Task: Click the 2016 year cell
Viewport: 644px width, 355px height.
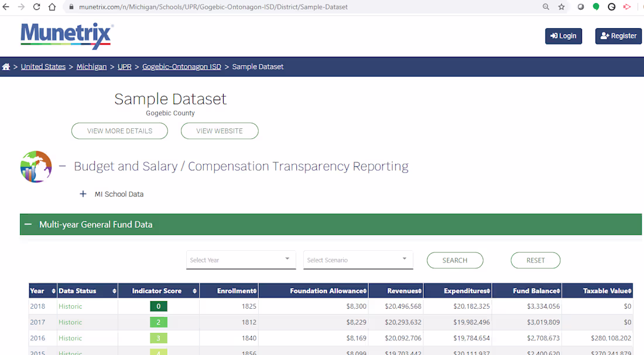Action: (x=37, y=338)
